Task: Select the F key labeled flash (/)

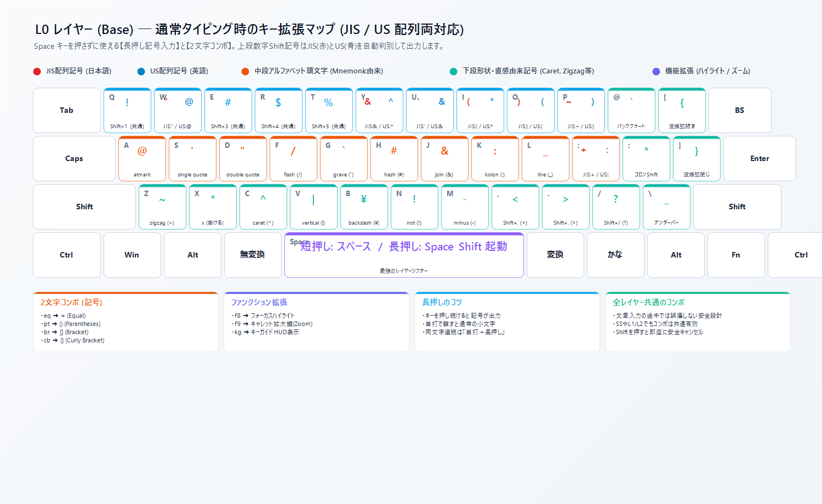Action: 293,158
